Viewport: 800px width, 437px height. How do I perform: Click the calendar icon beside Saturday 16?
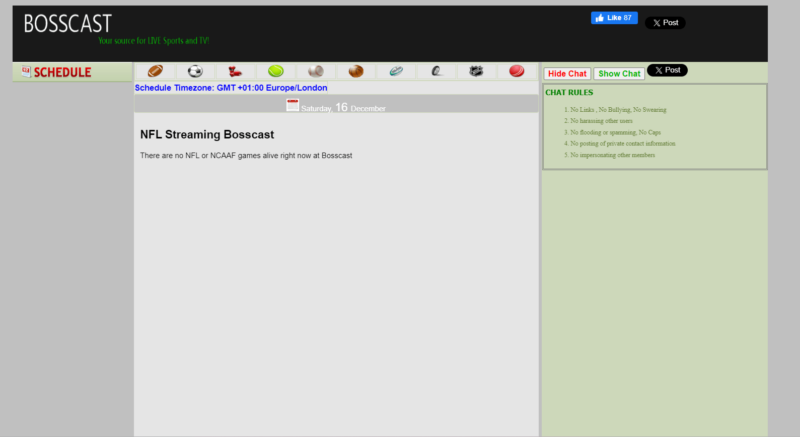[292, 105]
